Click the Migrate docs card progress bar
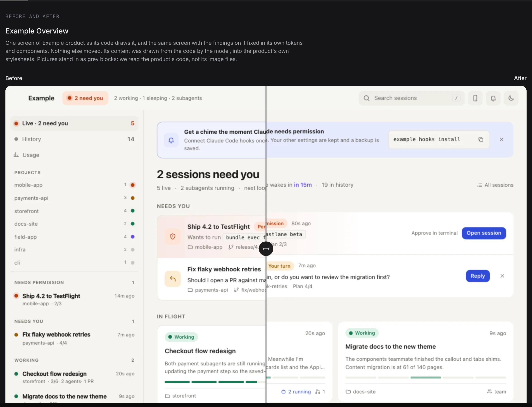The image size is (532, 407). pos(426,378)
